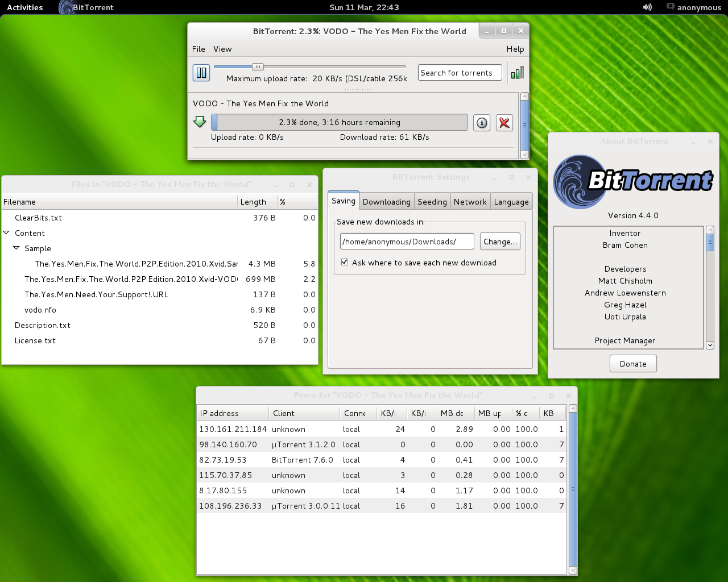Sort files by the Length column header
Screen dimensions: 728x582
257,202
